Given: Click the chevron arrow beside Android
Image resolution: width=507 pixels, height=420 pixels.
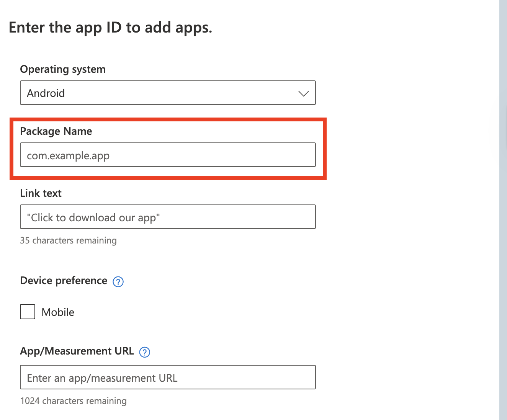Looking at the screenshot, I should click(303, 93).
